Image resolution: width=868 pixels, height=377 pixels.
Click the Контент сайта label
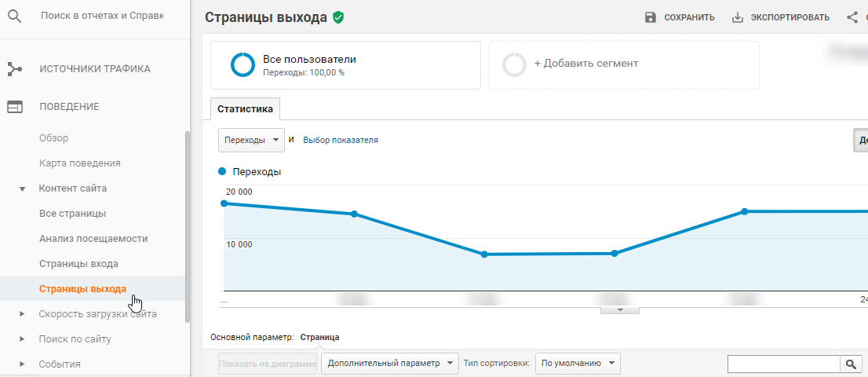(72, 188)
